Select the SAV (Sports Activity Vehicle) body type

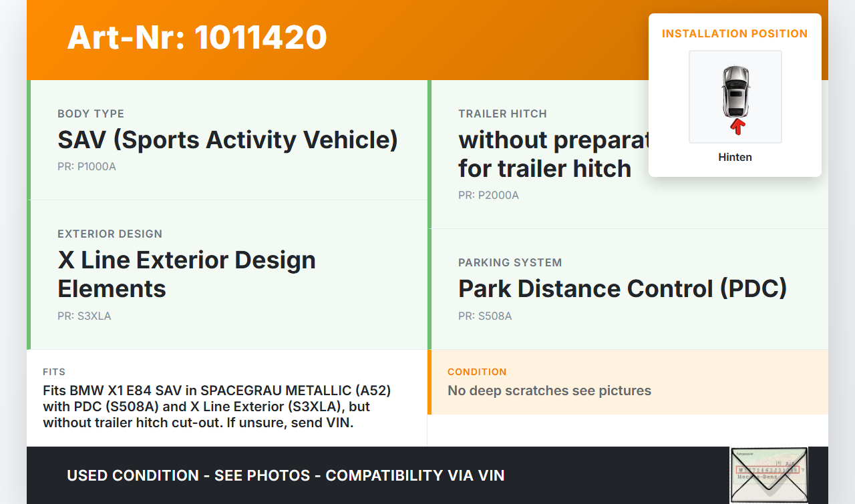click(x=227, y=140)
